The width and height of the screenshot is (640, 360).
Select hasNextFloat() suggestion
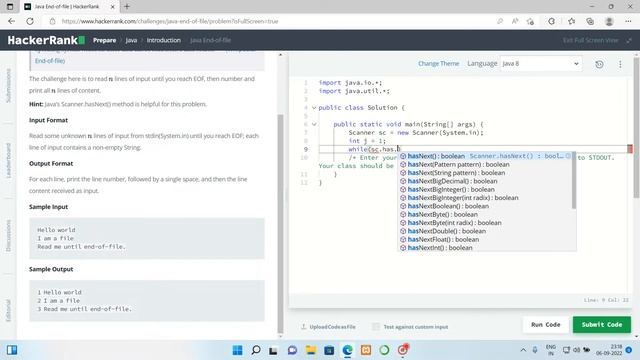(485, 240)
